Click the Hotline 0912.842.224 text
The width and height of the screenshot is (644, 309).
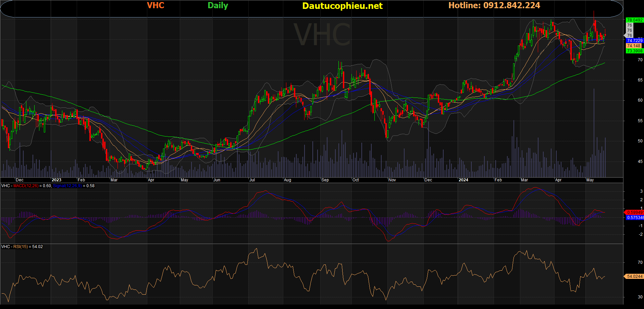494,5
